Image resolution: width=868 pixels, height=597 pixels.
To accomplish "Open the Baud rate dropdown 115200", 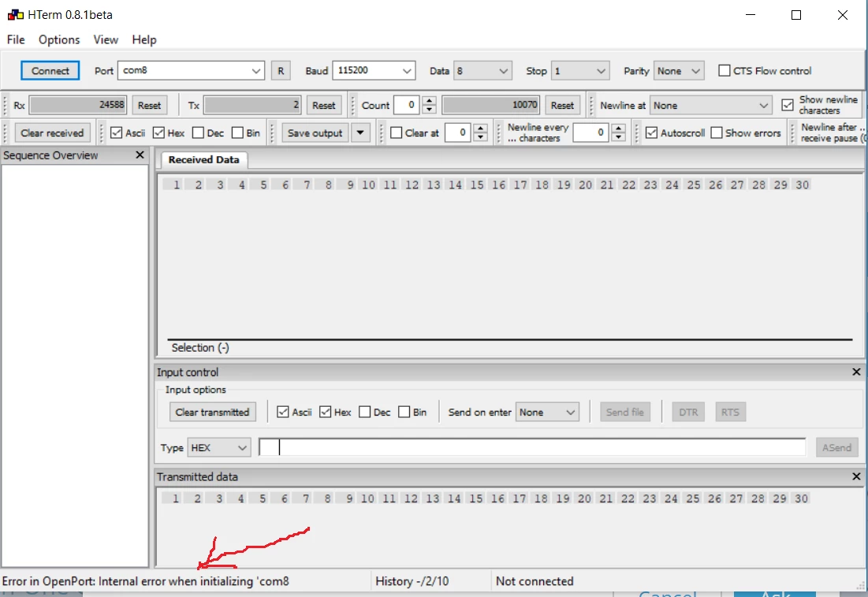I will 374,70.
